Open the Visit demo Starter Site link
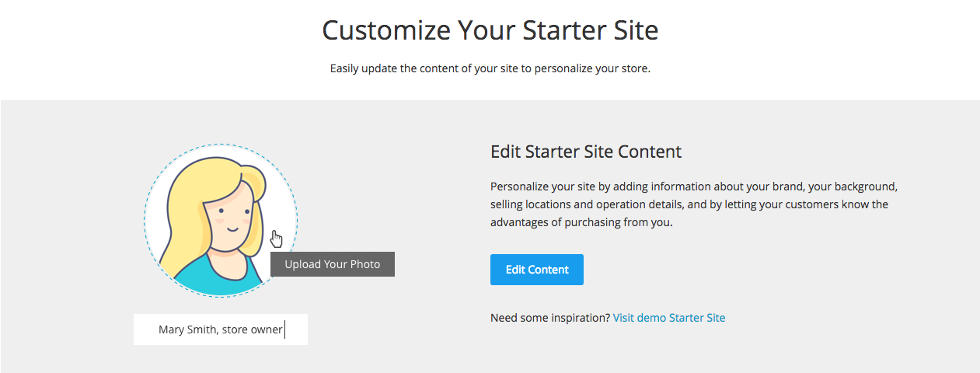This screenshot has width=980, height=373. [668, 318]
